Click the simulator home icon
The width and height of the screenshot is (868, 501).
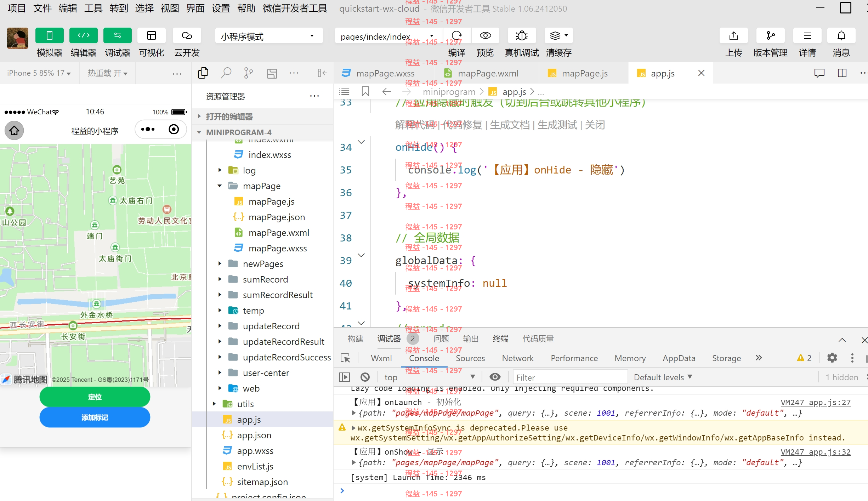point(14,130)
